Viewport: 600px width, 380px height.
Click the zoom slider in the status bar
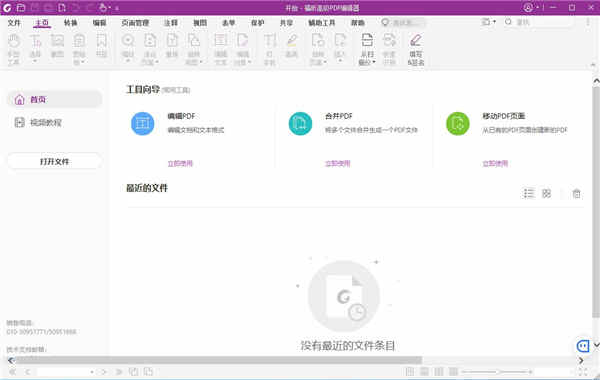coord(497,372)
